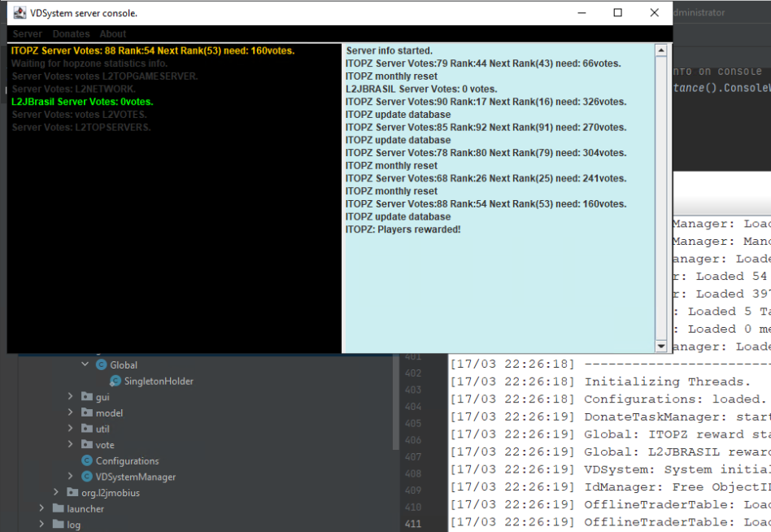This screenshot has width=771, height=532.
Task: Open the Server menu
Action: pos(28,34)
